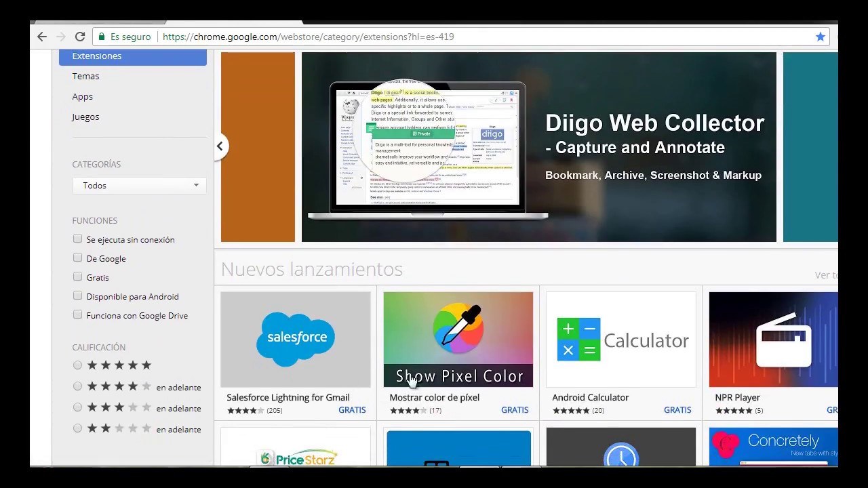Click the 'Es seguro' label
This screenshot has height=488, width=868.
point(130,37)
